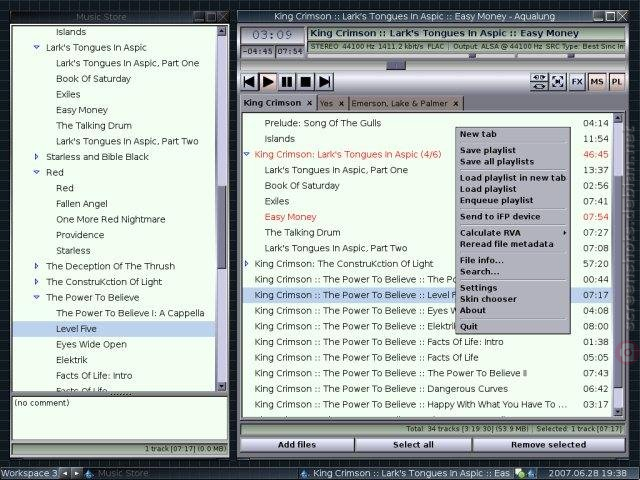Image resolution: width=640 pixels, height=480 pixels.
Task: Toggle the PL playlist window
Action: [x=616, y=82]
